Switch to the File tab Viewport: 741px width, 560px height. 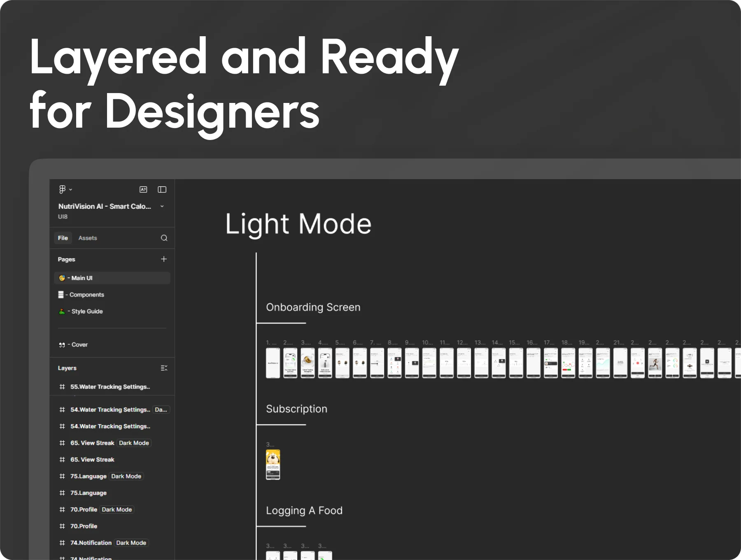tap(63, 238)
